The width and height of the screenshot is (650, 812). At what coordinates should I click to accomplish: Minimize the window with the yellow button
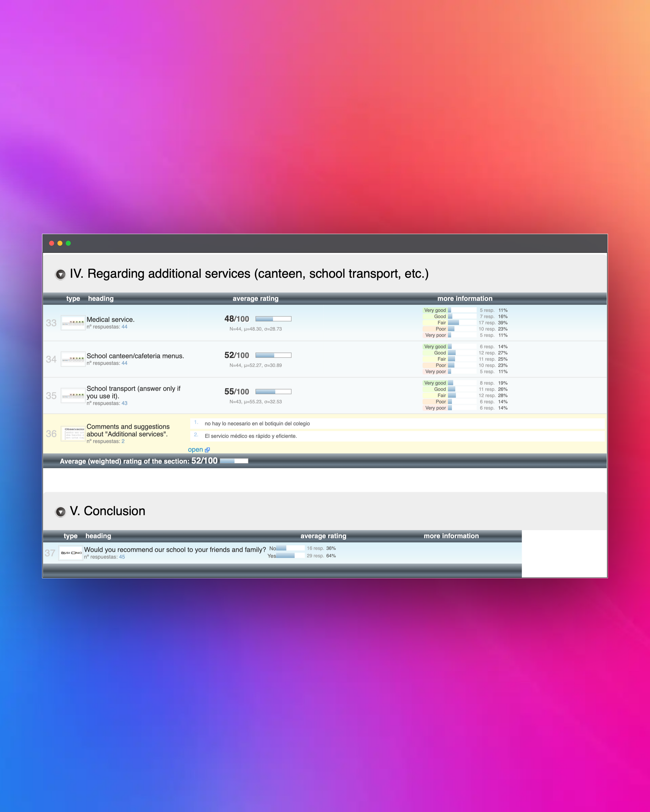pyautogui.click(x=60, y=243)
